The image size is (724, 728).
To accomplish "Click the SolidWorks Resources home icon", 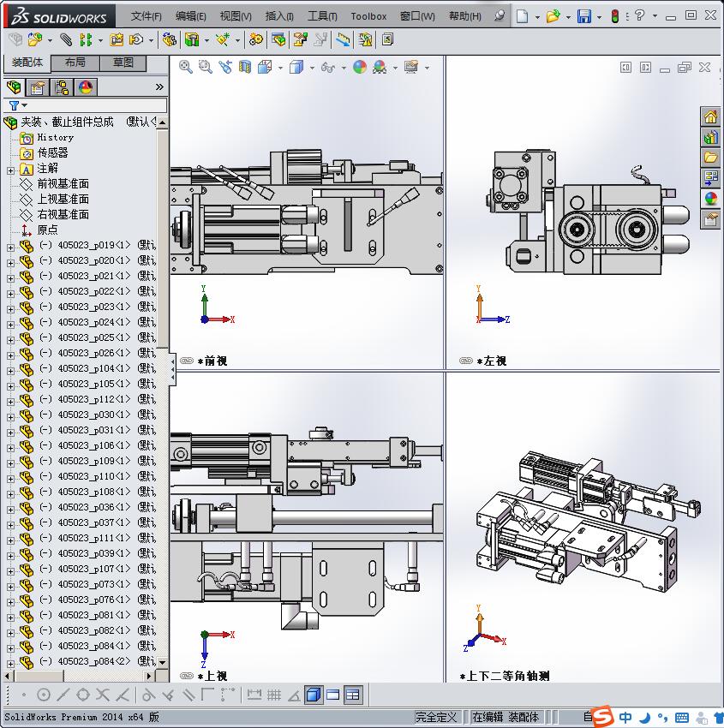I will coord(710,117).
